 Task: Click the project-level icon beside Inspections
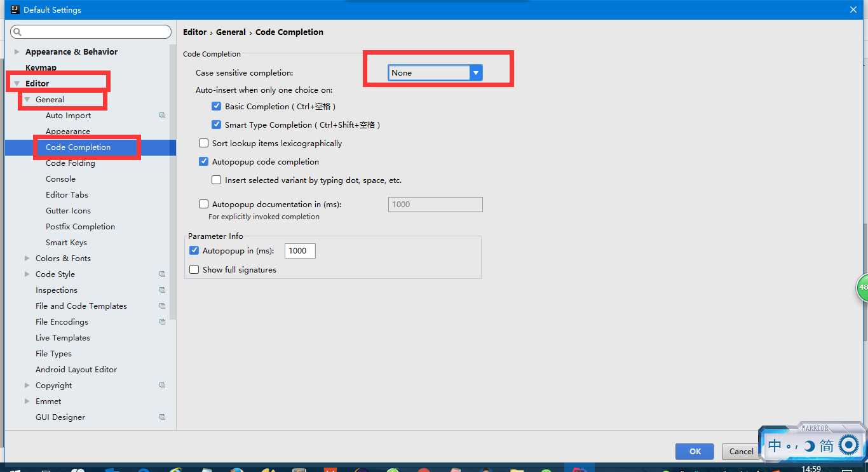tap(162, 290)
